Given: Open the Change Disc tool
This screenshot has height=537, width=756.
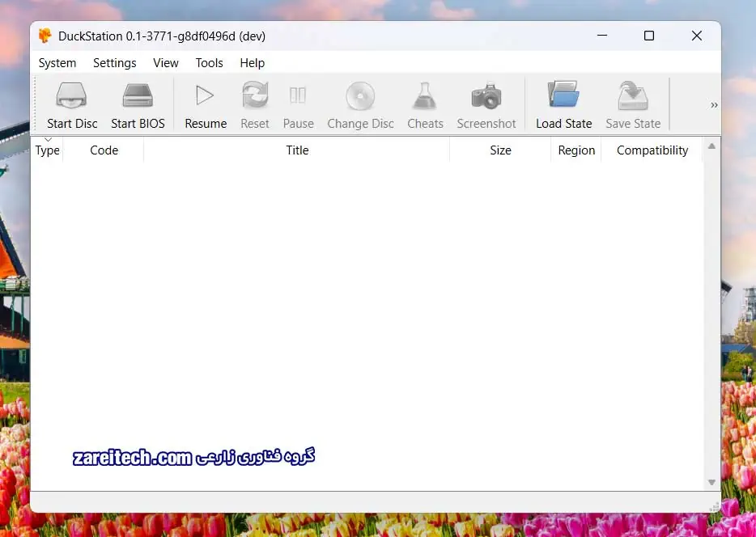Looking at the screenshot, I should pyautogui.click(x=360, y=97).
